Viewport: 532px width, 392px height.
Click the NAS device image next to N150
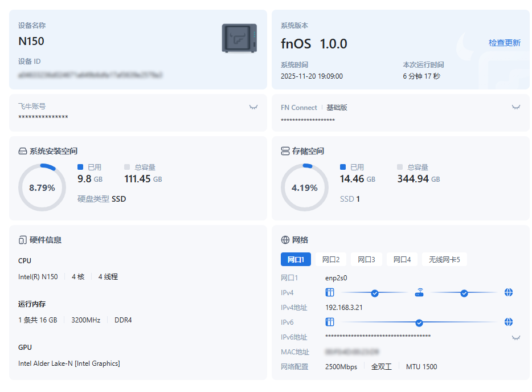click(x=239, y=39)
